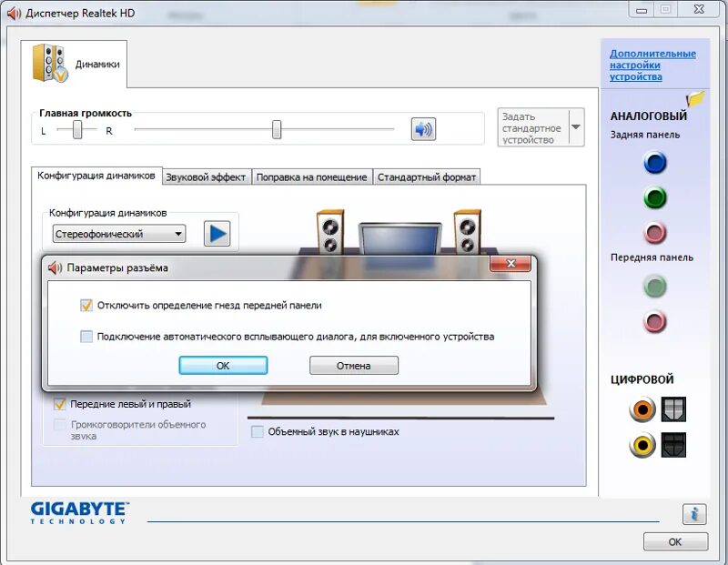Click the left speaker in the room preview
Image resolution: width=728 pixels, height=565 pixels.
(x=330, y=232)
